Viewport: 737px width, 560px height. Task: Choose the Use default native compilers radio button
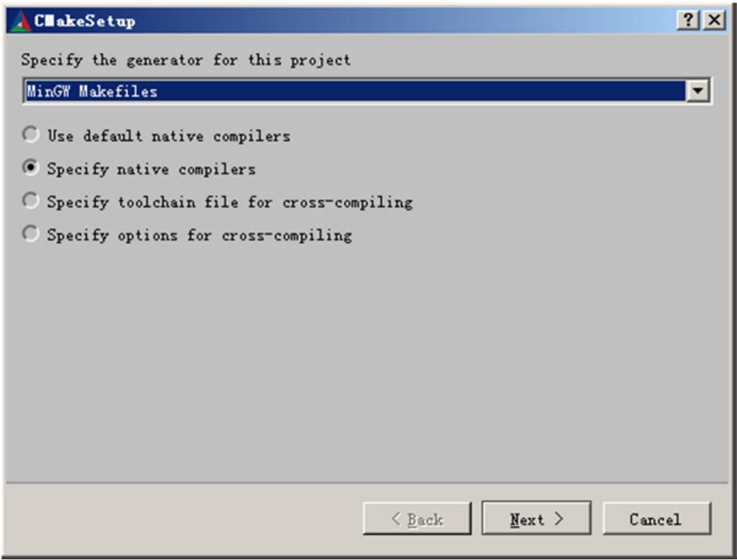point(31,135)
